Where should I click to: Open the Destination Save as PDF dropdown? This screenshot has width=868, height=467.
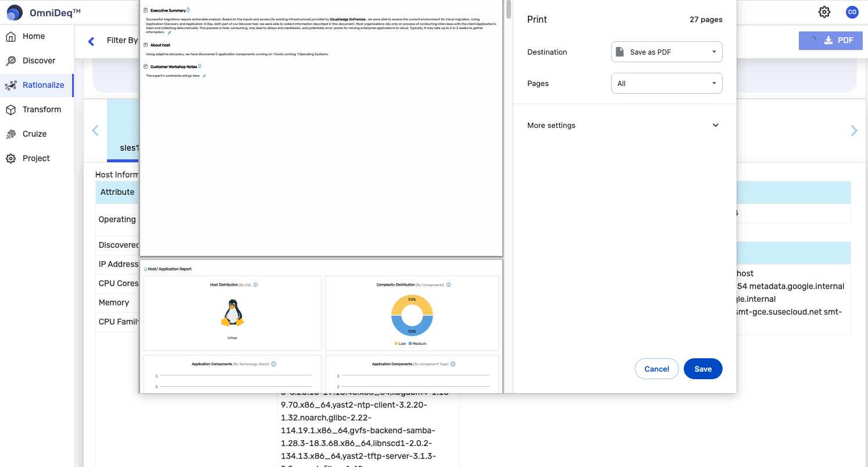667,52
